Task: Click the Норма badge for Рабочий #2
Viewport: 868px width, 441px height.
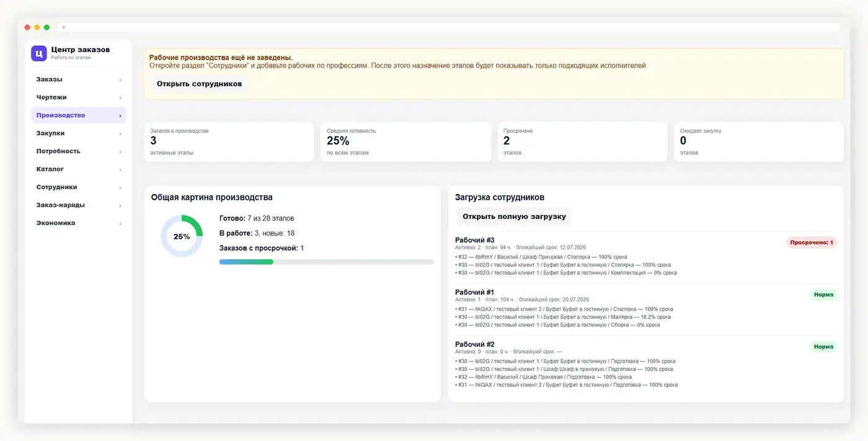Action: point(823,347)
